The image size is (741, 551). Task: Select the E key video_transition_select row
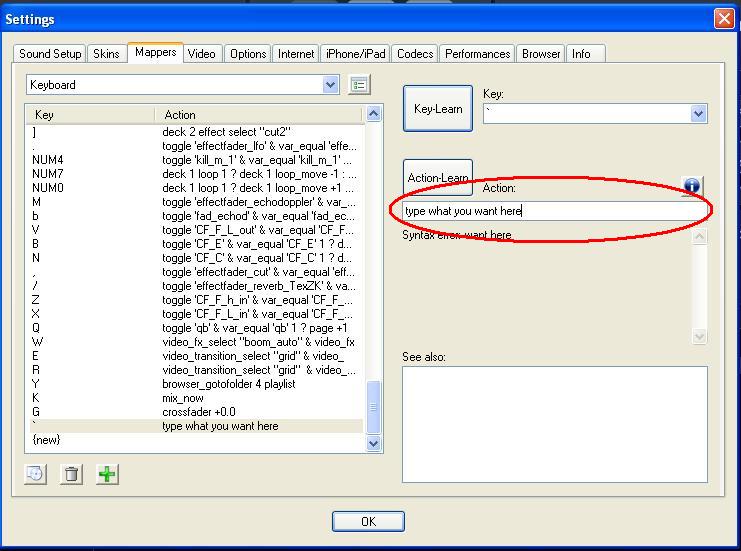coord(196,356)
